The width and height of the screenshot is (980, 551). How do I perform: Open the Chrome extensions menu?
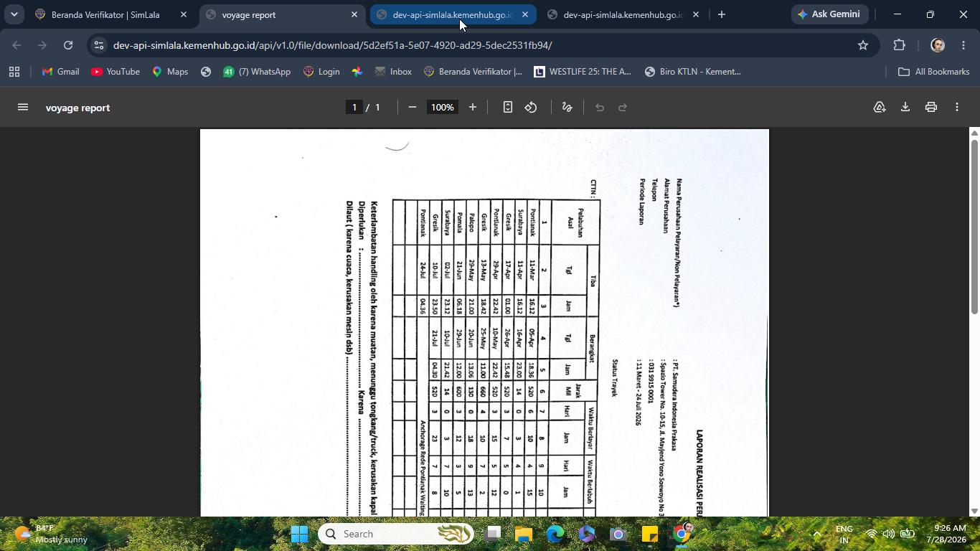(x=900, y=45)
